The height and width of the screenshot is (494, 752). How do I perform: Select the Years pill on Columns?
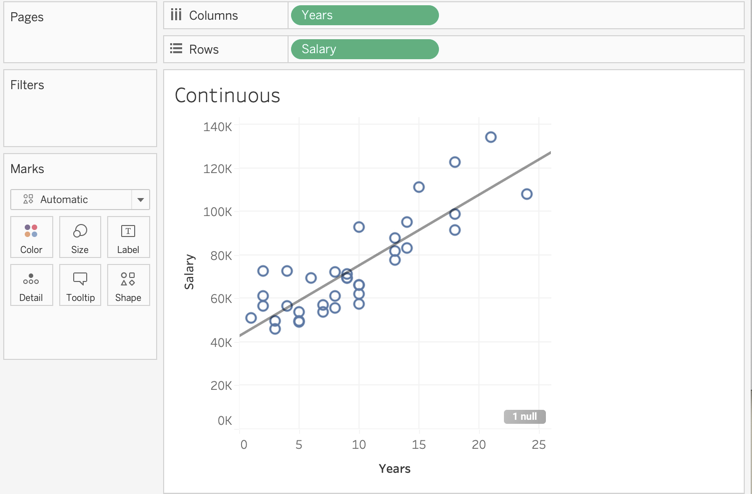tap(364, 15)
